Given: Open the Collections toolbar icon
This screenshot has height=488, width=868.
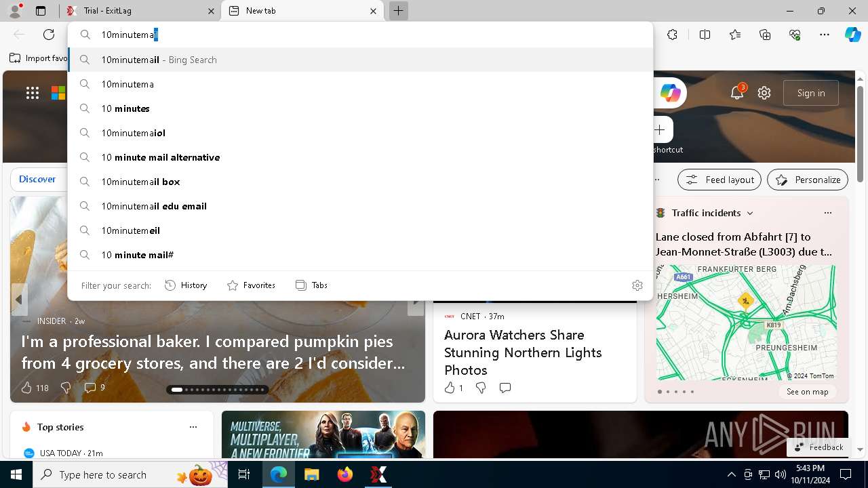Looking at the screenshot, I should (765, 35).
